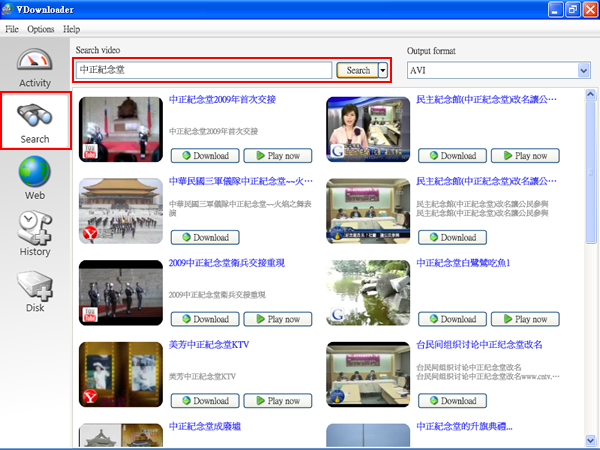This screenshot has width=600, height=450.
Task: Download 中正紀念堂白鷺鷥吃魚1 video
Action: 452,319
